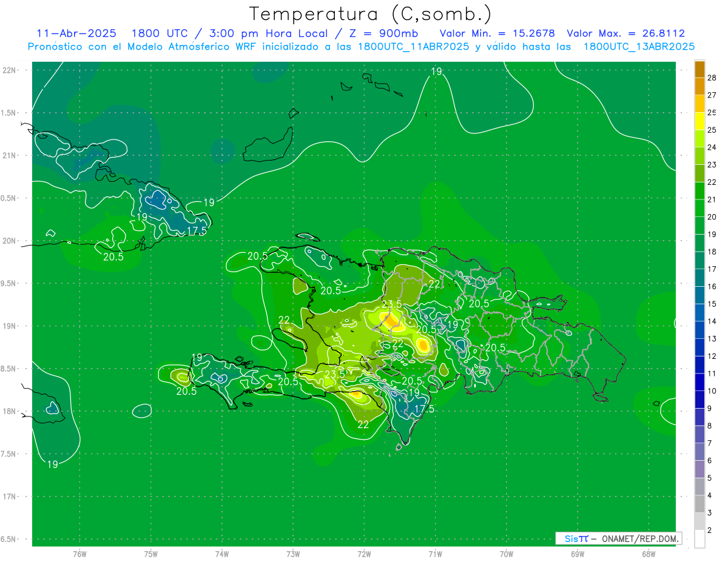Image resolution: width=728 pixels, height=562 pixels.
Task: Click the gray colorbar swatch between 3 and 4
Action: coord(699,504)
